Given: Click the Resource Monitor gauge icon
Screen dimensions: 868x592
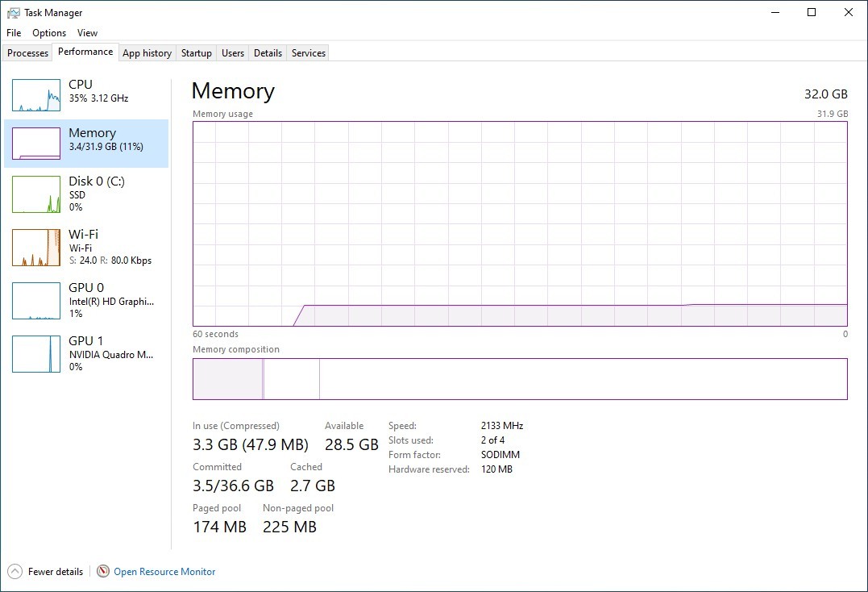Looking at the screenshot, I should 103,571.
